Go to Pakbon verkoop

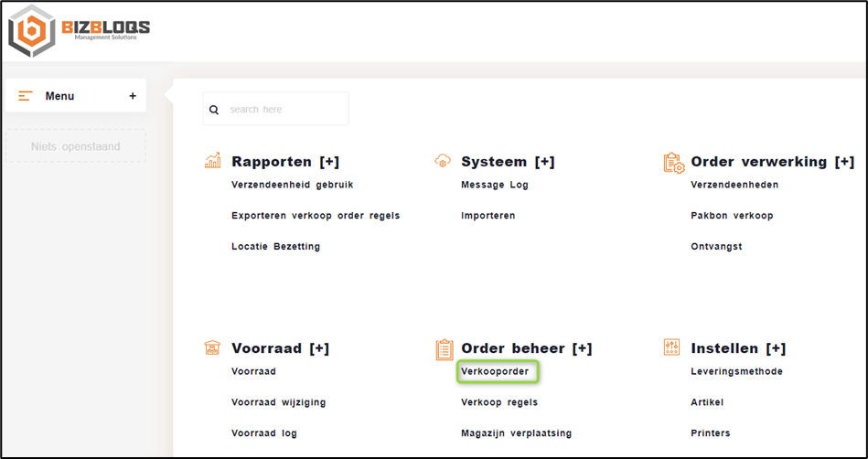tap(732, 216)
